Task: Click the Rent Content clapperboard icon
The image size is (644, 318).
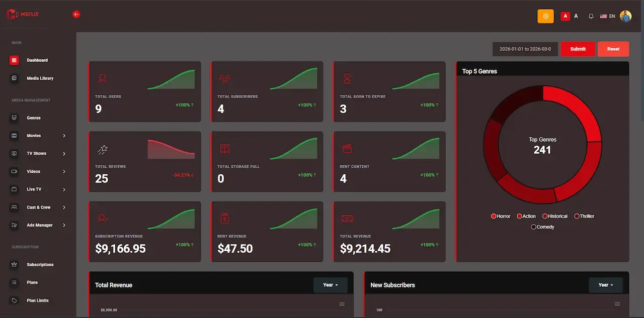Action: (347, 148)
